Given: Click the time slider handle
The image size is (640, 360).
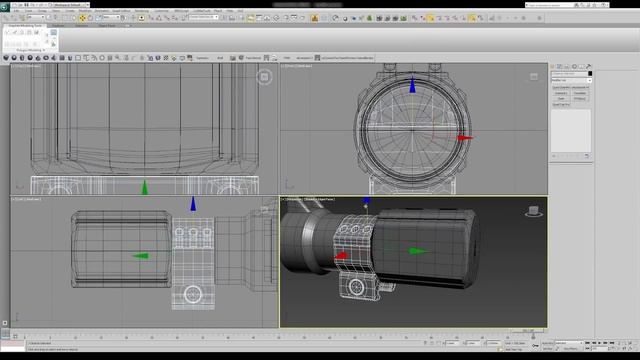Looking at the screenshot, I should pyautogui.click(x=528, y=331).
